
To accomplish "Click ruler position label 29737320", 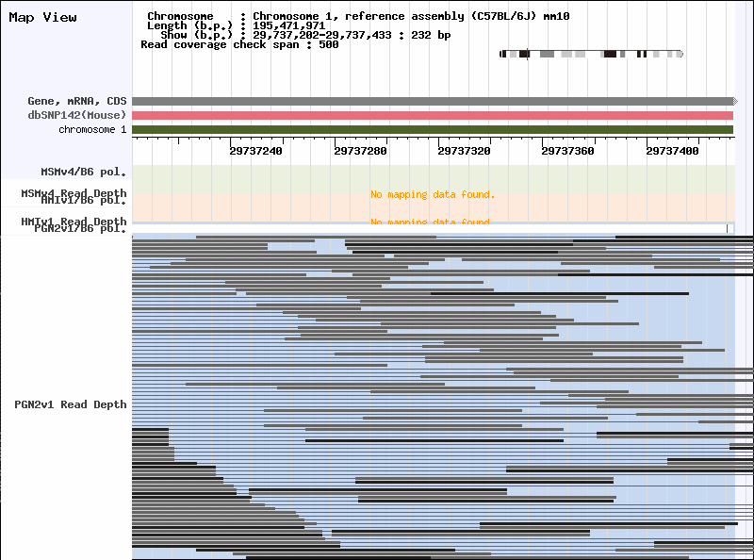I will [464, 151].
